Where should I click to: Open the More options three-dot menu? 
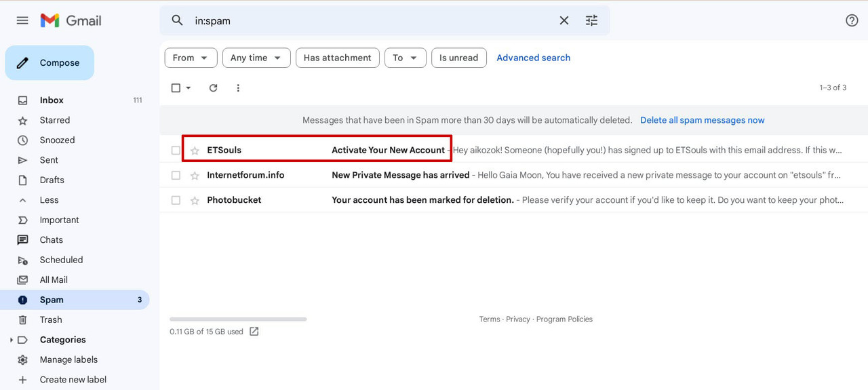238,87
